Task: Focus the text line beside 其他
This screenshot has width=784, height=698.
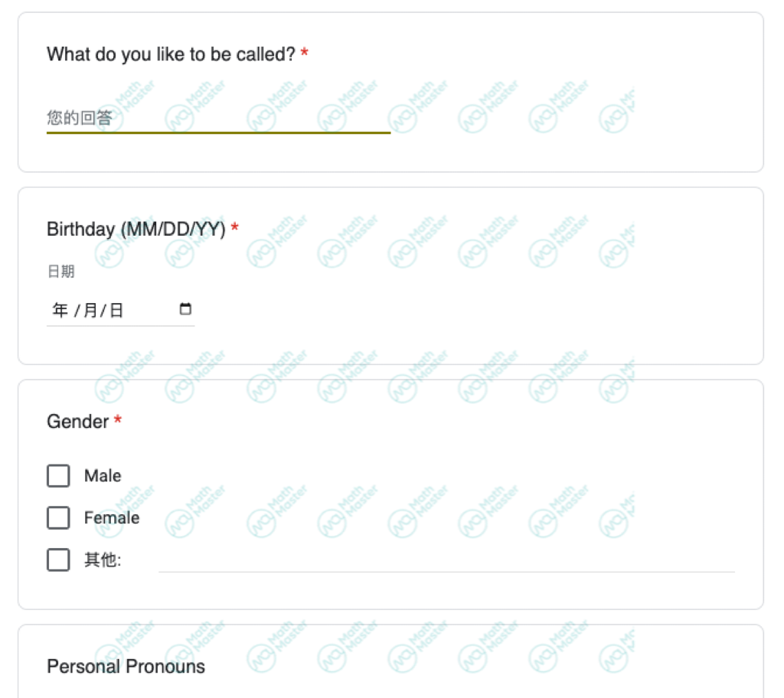Action: coord(446,561)
